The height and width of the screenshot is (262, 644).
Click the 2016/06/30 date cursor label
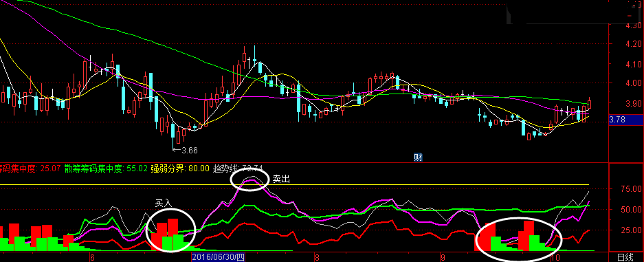218,257
